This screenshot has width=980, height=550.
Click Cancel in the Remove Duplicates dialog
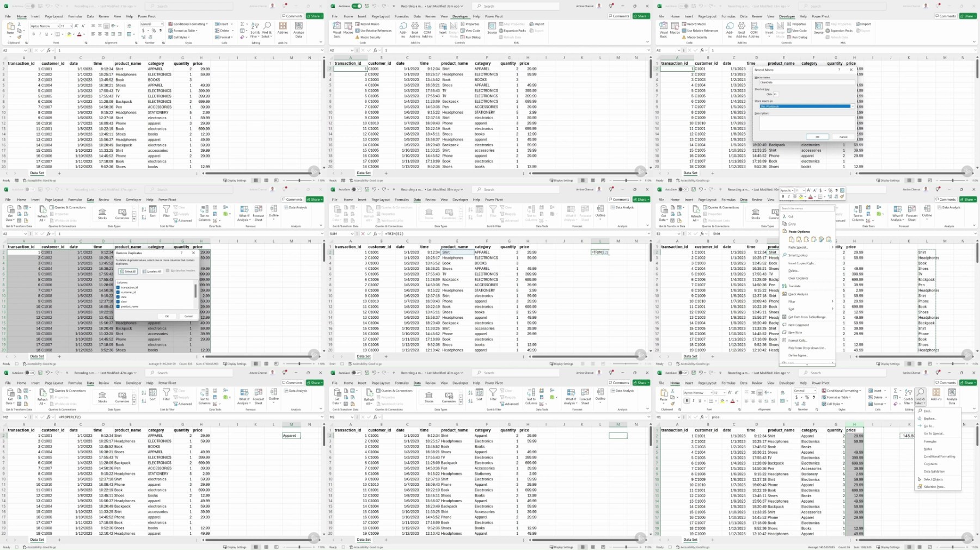pos(188,316)
